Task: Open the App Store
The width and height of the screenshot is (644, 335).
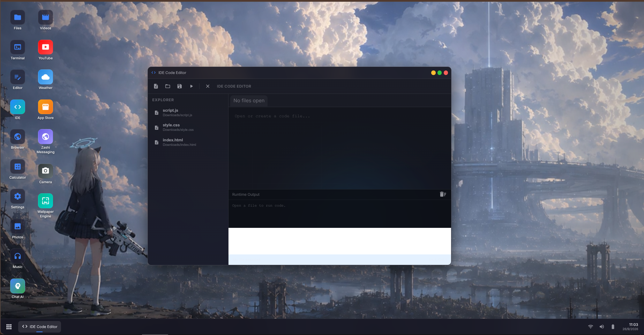Action: click(45, 110)
